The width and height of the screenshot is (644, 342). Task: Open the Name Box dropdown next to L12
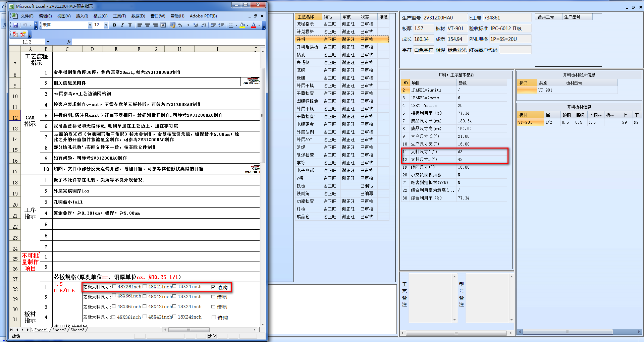point(48,42)
